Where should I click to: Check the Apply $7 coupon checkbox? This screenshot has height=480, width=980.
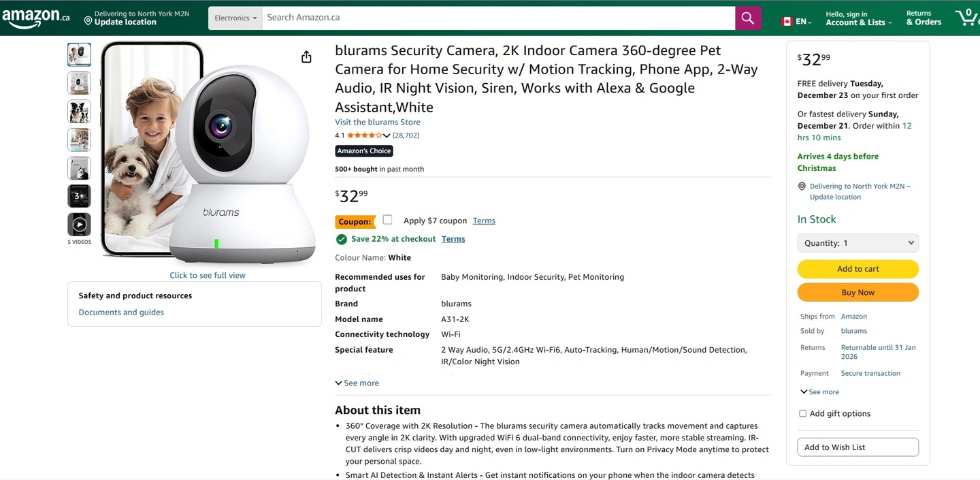pyautogui.click(x=387, y=220)
